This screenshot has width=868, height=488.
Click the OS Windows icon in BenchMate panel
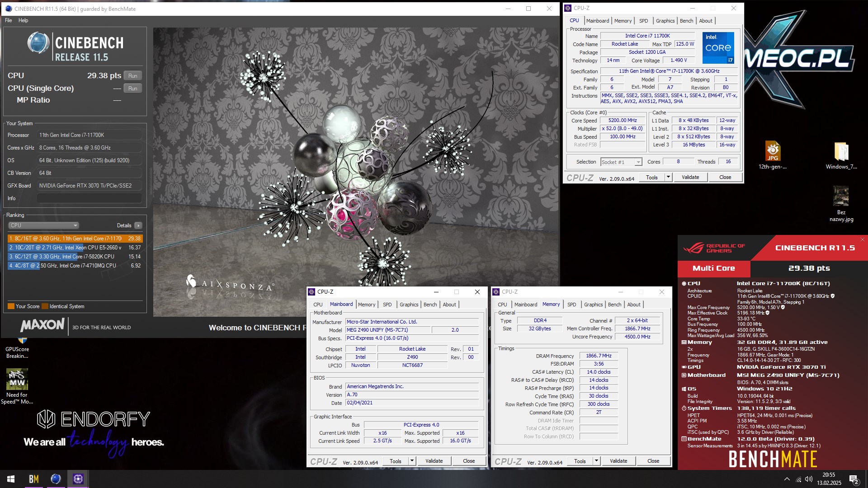(684, 389)
